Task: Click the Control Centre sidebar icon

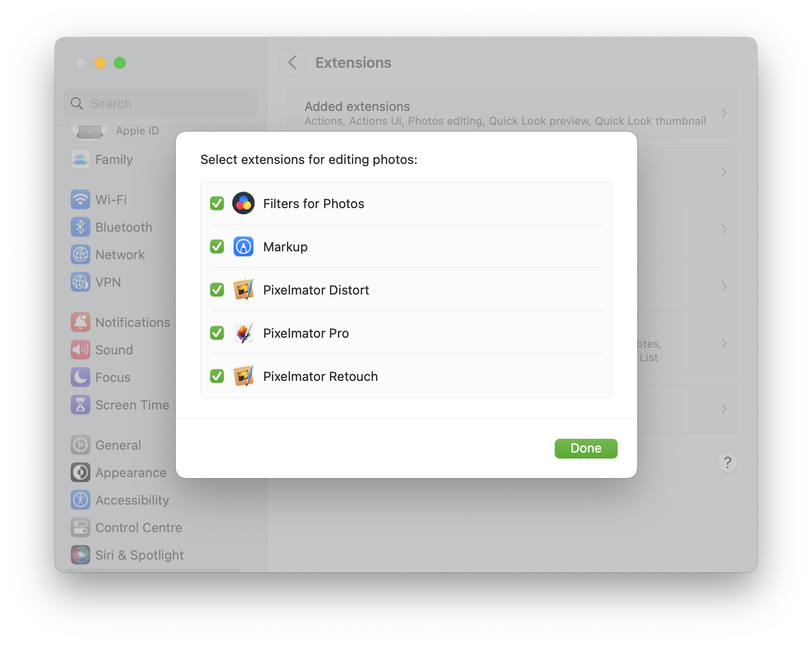Action: pyautogui.click(x=81, y=528)
